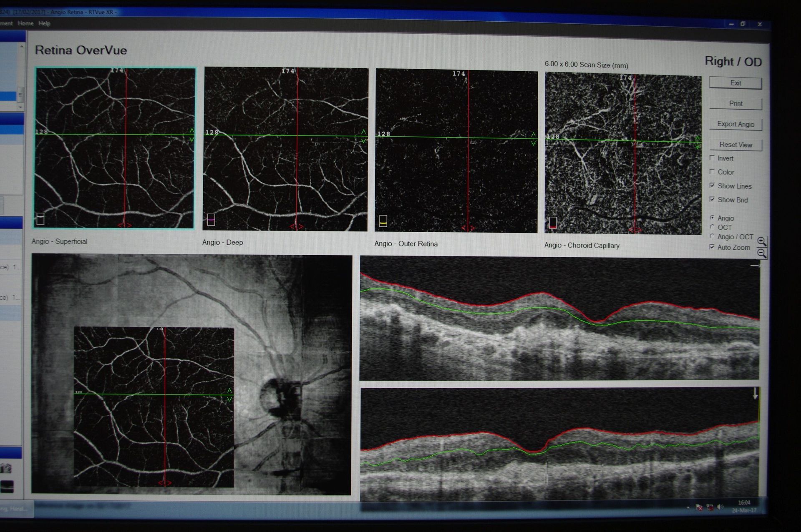The width and height of the screenshot is (801, 532).
Task: Click the Superficial layer slab icon
Action: coord(40,218)
